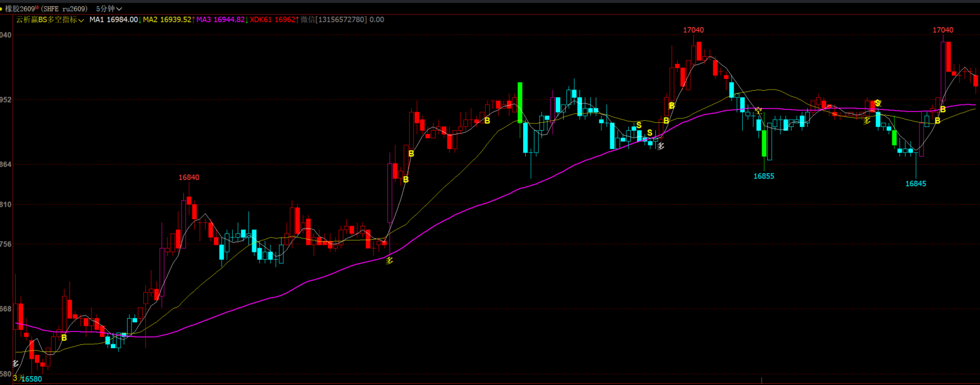This screenshot has width=980, height=385.
Task: Click the 810 level on price axis
Action: [6, 205]
